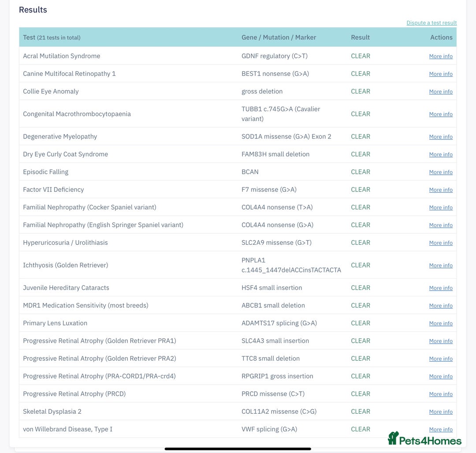Click the Test column header
476x453 pixels.
(29, 37)
